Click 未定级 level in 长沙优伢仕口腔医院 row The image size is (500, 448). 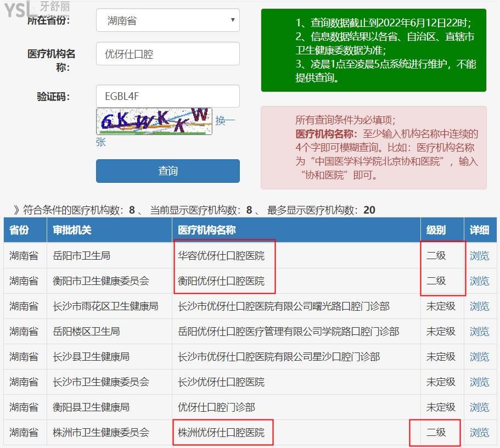point(441,382)
